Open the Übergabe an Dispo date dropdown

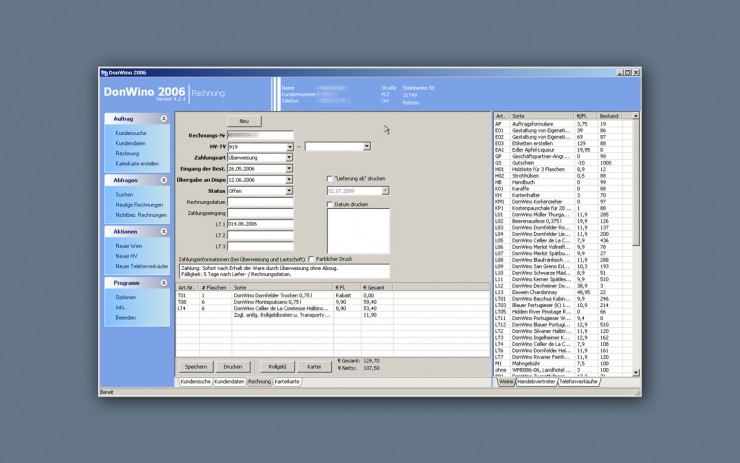pyautogui.click(x=289, y=180)
